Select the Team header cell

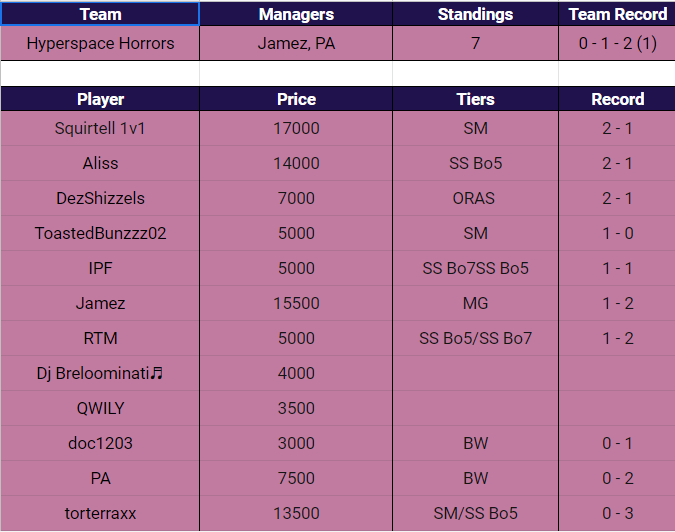tap(100, 14)
